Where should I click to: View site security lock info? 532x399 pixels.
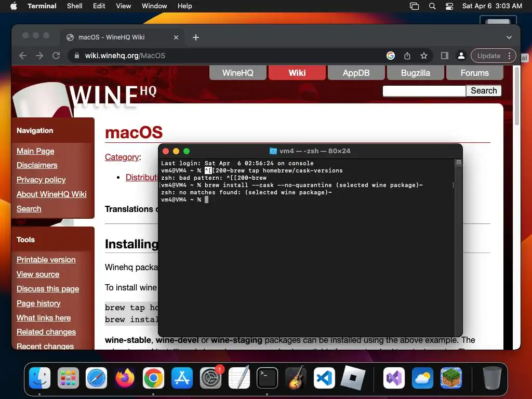[77, 56]
